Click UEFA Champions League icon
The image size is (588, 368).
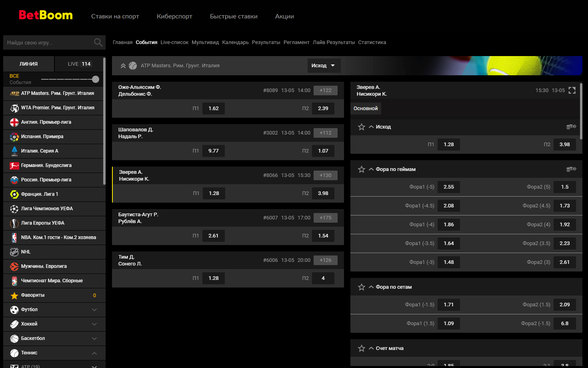(14, 209)
